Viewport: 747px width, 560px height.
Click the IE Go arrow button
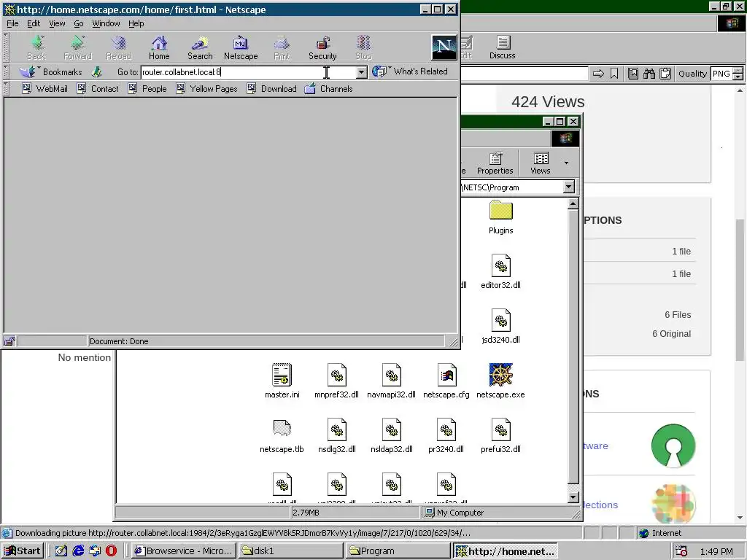click(x=598, y=74)
